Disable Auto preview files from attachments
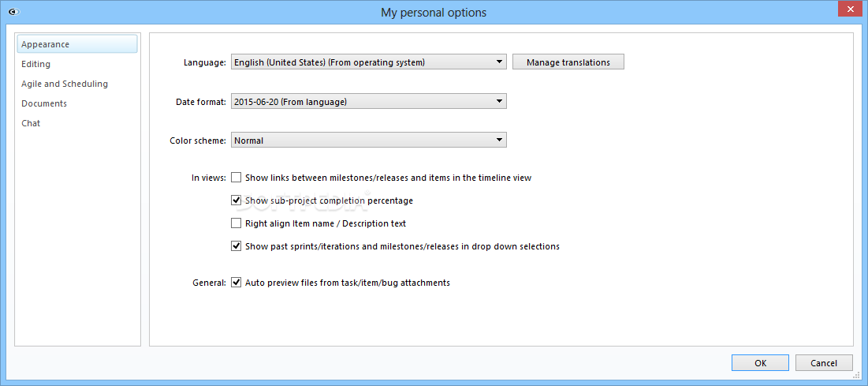Screen dimensions: 868x386 237,283
